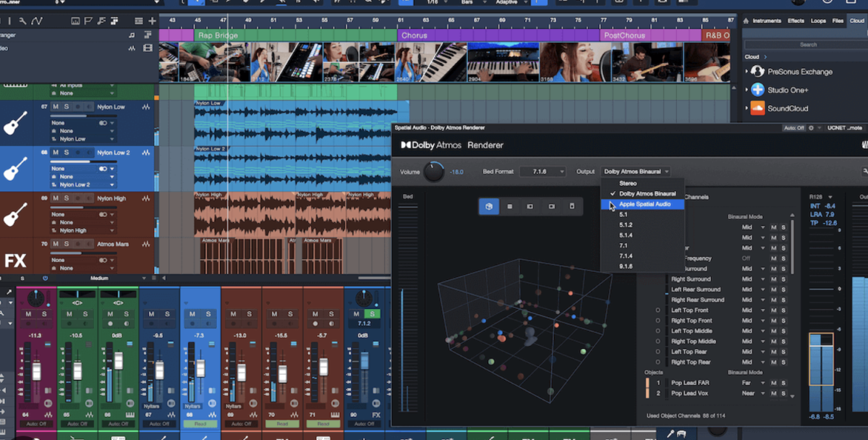Click the FX icon of Atmos Mars track
868x440 pixels.
15,261
